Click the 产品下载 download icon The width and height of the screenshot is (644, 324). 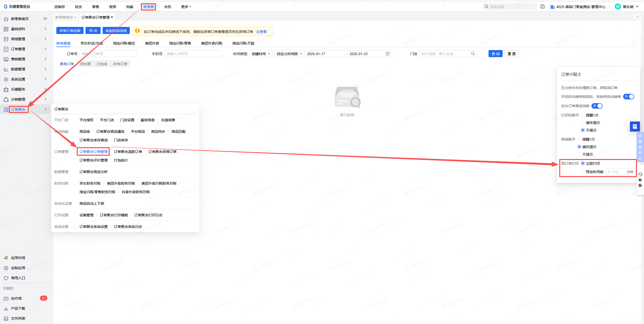pos(6,308)
